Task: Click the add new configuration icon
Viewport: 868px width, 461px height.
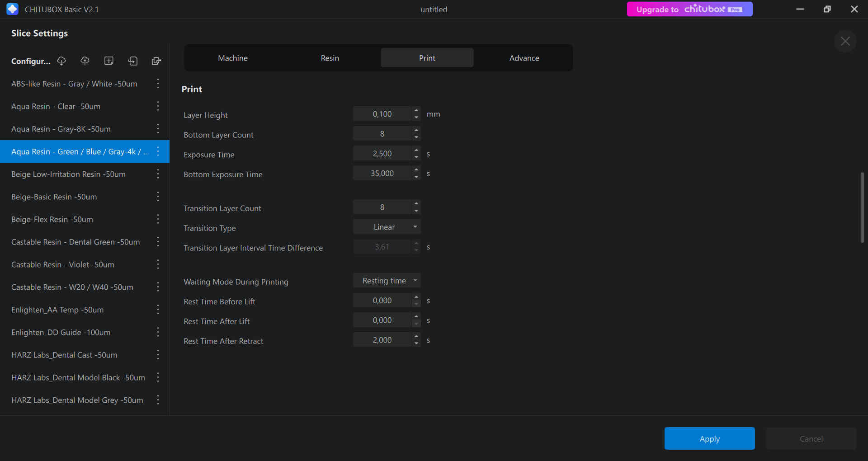Action: (x=109, y=61)
